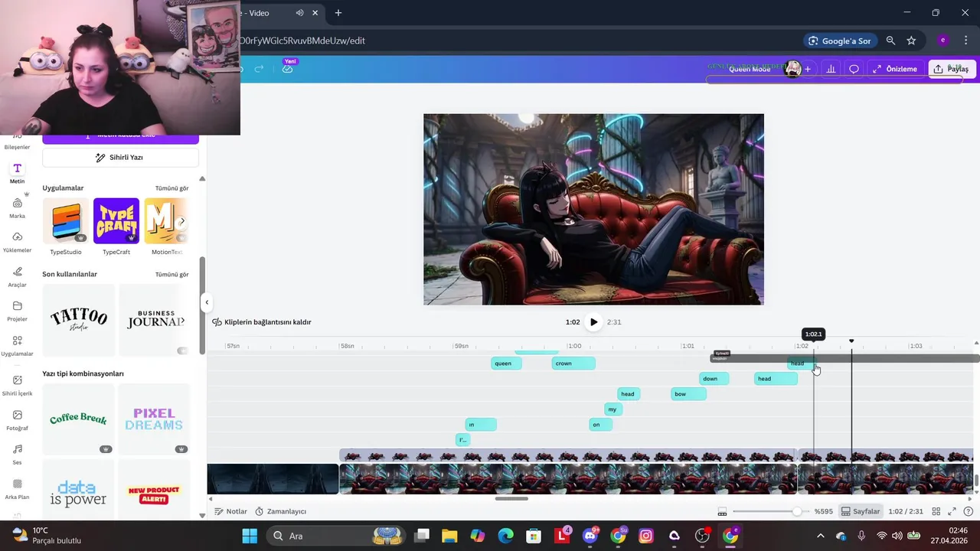
Task: Open the Projeler projects panel
Action: pos(17,311)
